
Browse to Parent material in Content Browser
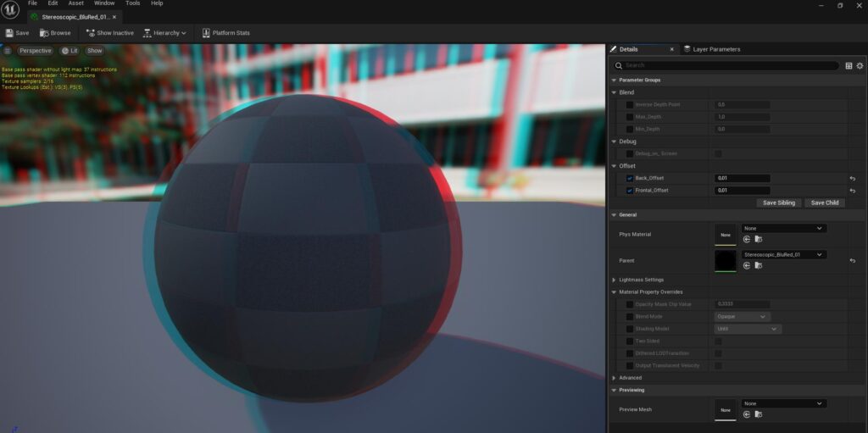click(x=759, y=266)
